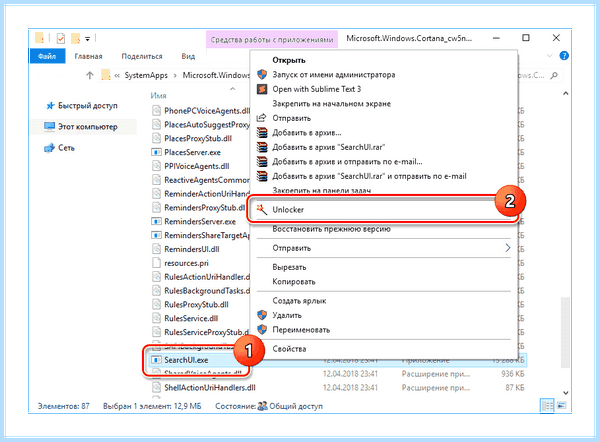Choose Добавить в архив "SearchUI.rar" и отправить по e-mail
Viewport: 600px width, 442px height.
(369, 176)
